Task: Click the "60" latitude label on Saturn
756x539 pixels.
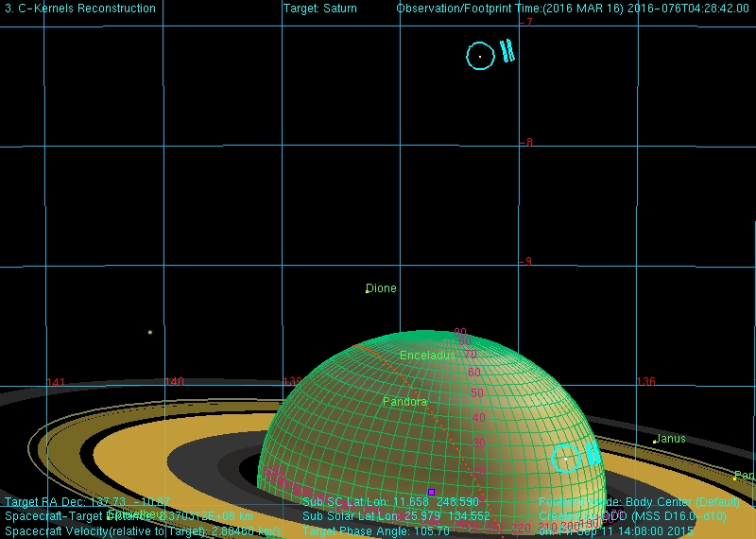Action: point(474,372)
